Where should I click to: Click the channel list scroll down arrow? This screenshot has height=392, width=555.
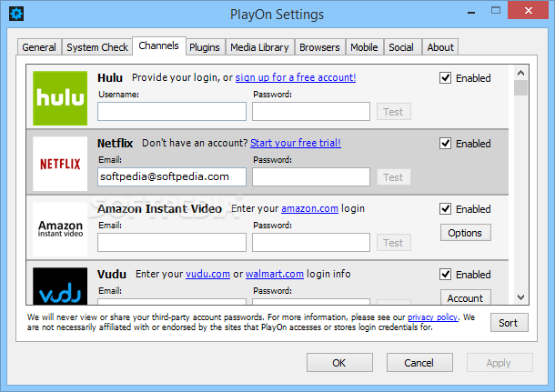(520, 297)
